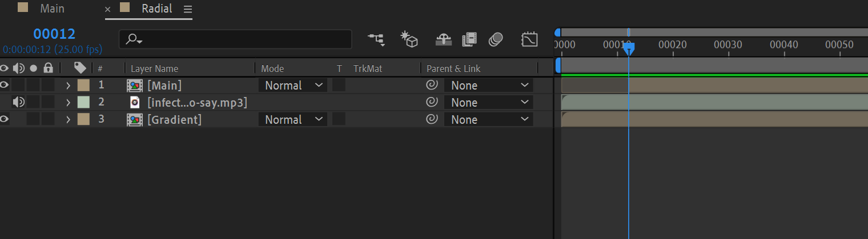Click the label color swatch of Main layer

click(x=83, y=86)
